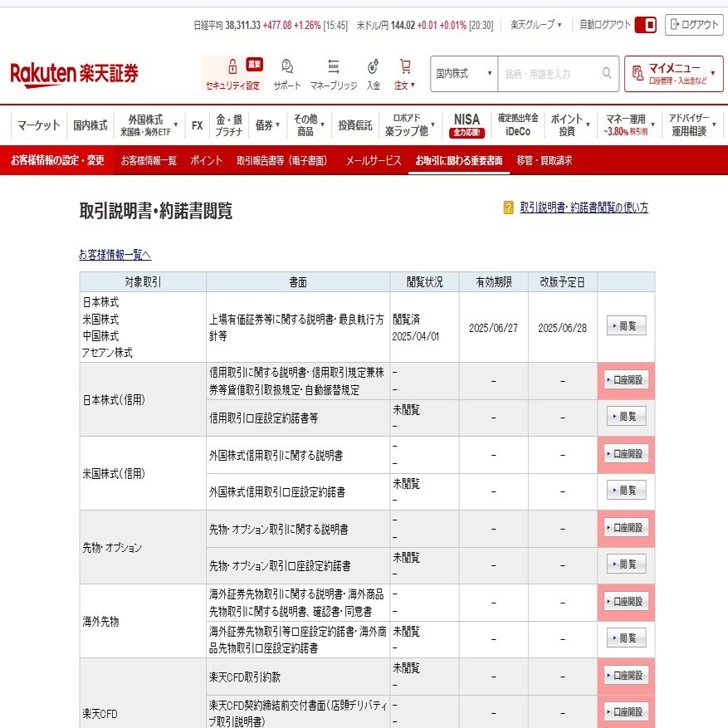
Task: Click 口座開設 for 外国株式信用取引に関する説明書
Action: click(x=626, y=453)
